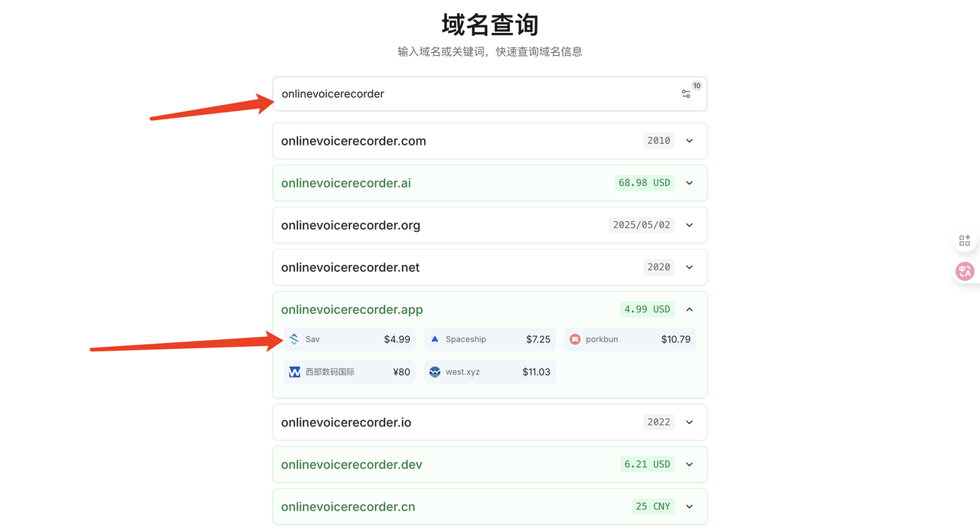Expand the onlinevoicerecorder.ai row chevron

click(x=689, y=183)
